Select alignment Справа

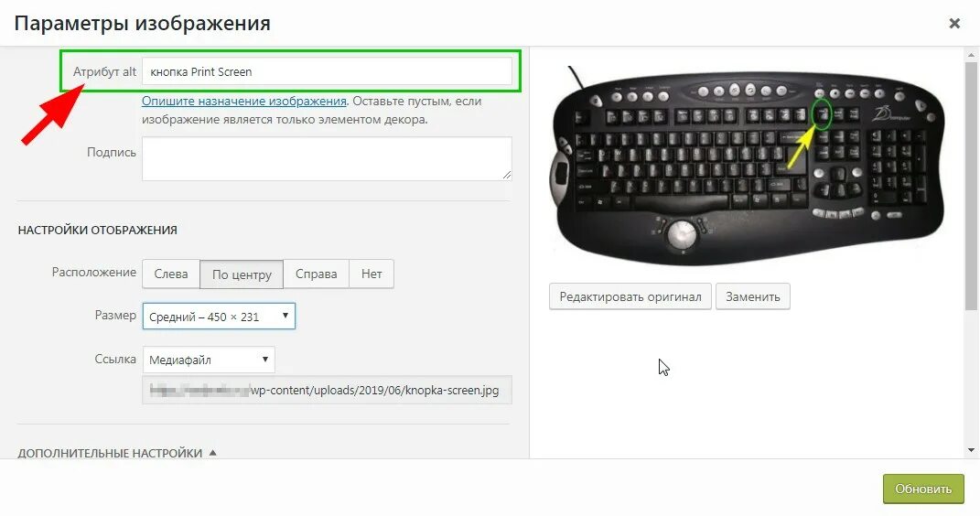coord(316,274)
